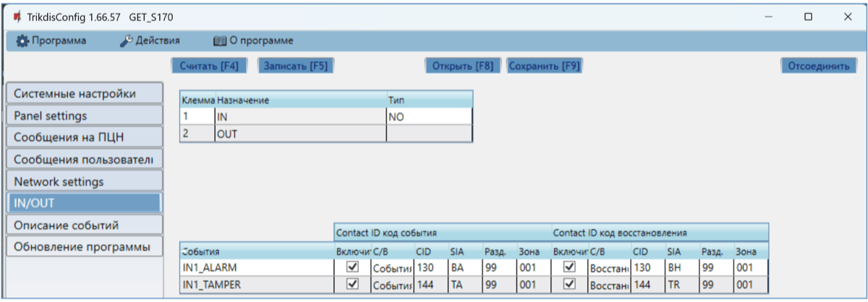Select the Сообщения на ПЦН section
Image resolution: width=868 pixels, height=302 pixels.
click(83, 137)
